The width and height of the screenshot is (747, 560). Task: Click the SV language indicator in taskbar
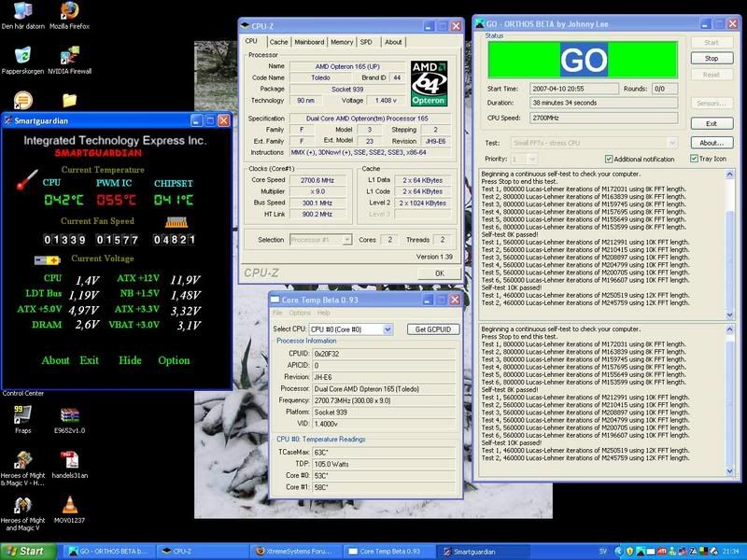[x=602, y=552]
